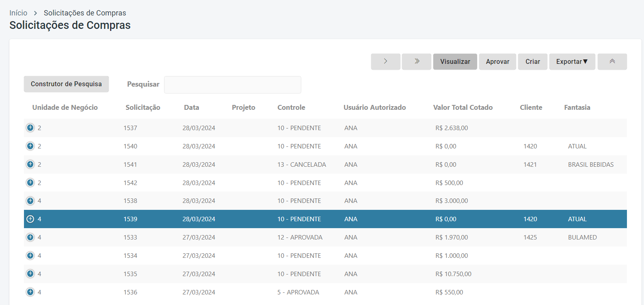The image size is (644, 305).
Task: Sort by Data column header
Action: pos(191,107)
